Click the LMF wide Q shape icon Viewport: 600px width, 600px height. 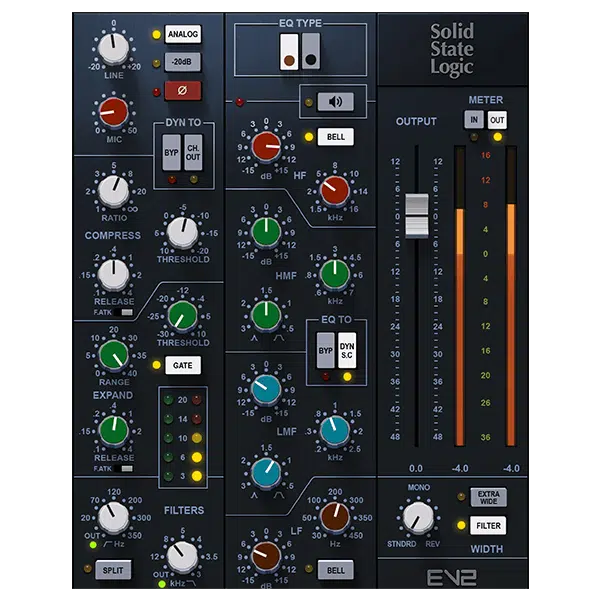[279, 495]
